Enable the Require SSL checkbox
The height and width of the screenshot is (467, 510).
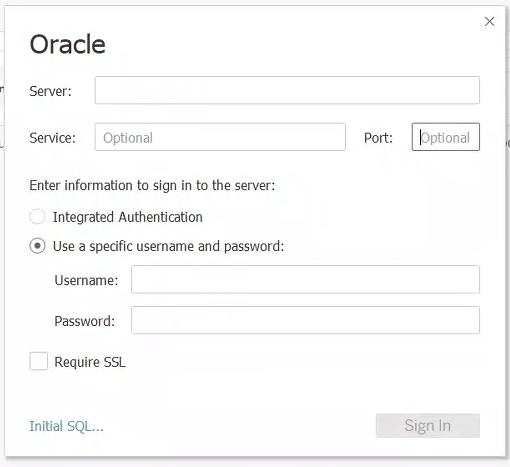coord(38,361)
